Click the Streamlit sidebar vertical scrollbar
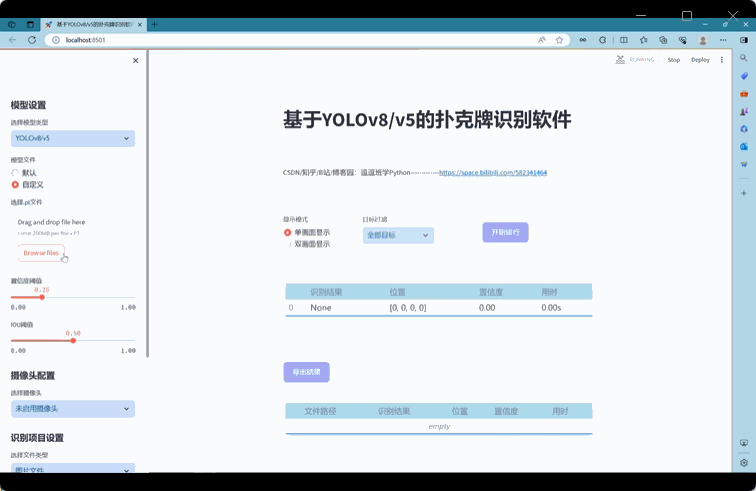Viewport: 756px width, 491px height. (x=148, y=204)
